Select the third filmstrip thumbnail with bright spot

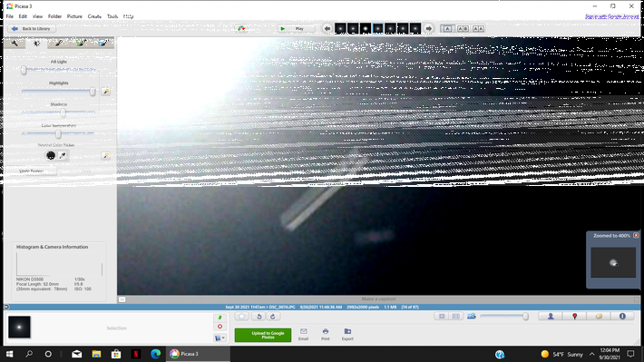(366, 28)
